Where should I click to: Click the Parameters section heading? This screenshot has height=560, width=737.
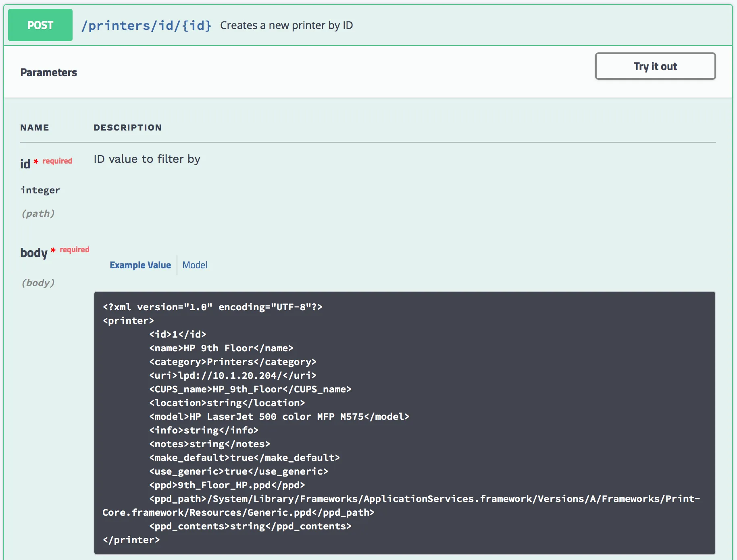(x=48, y=73)
